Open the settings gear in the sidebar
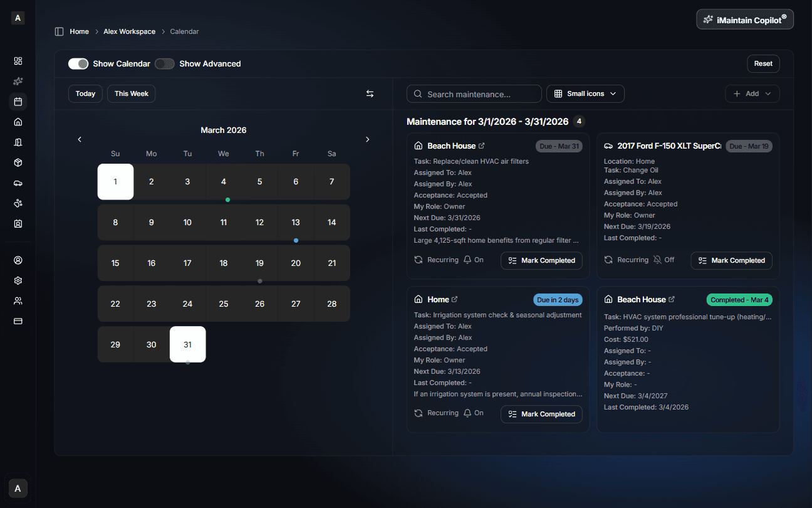Image resolution: width=812 pixels, height=508 pixels. tap(18, 280)
